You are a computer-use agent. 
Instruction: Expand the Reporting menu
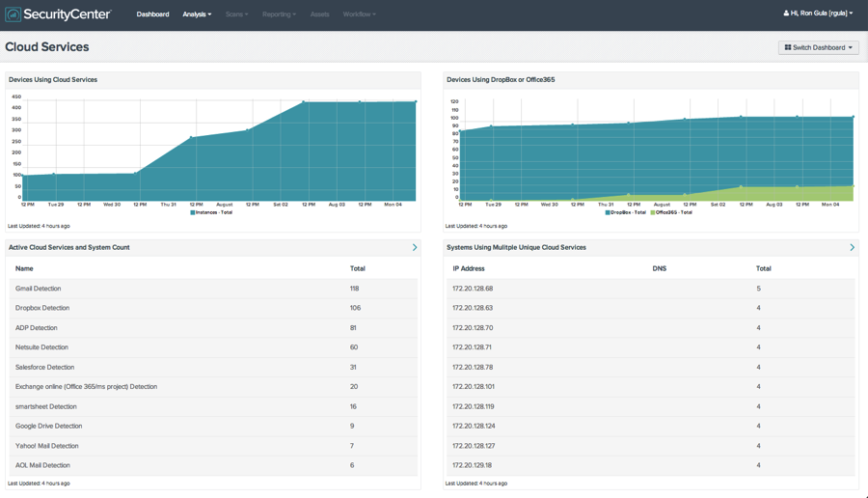pos(279,14)
